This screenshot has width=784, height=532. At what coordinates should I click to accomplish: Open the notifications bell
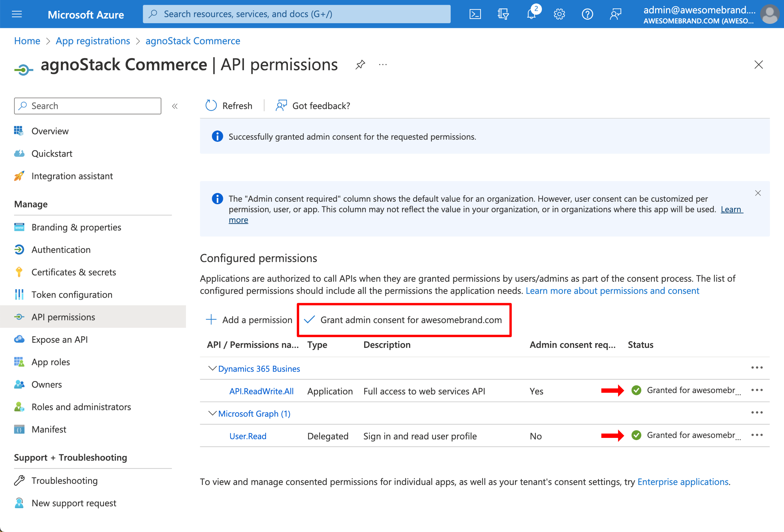click(x=532, y=14)
